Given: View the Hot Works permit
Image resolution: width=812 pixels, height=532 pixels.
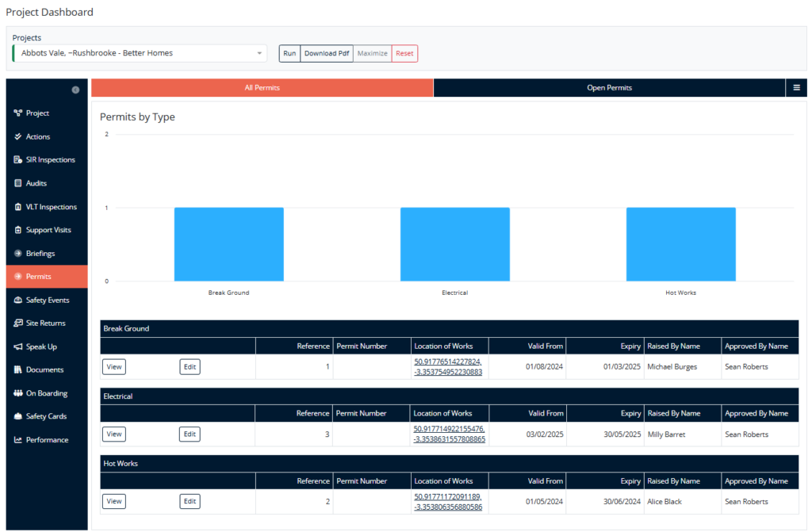Looking at the screenshot, I should 114,501.
